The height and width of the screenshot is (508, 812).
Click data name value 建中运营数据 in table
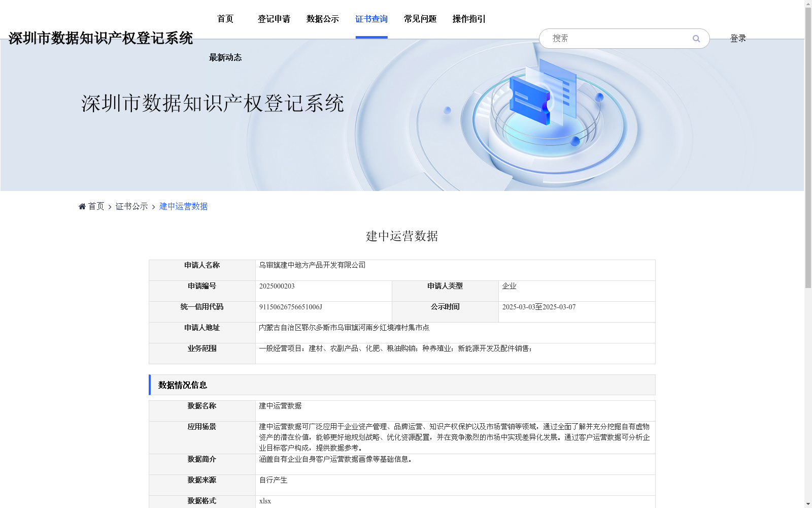tap(280, 406)
